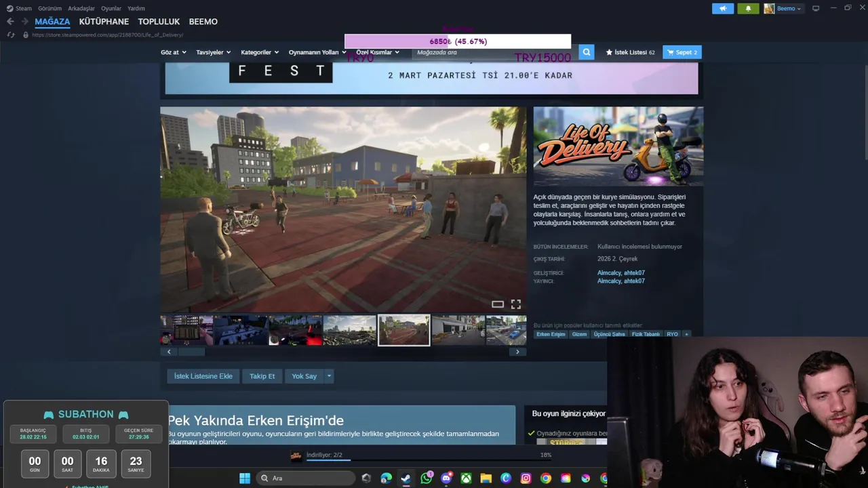The image size is (868, 488).
Task: Open the green notifications bell
Action: (x=749, y=8)
